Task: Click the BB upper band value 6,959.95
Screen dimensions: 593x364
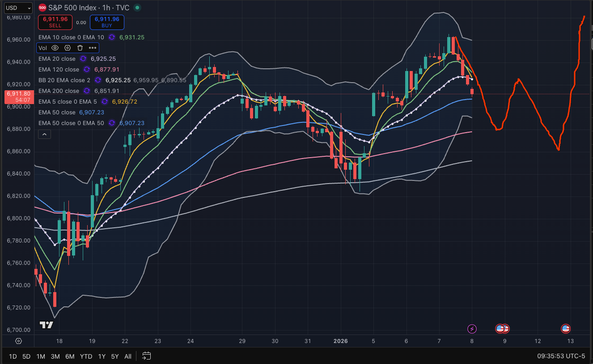Action: tap(146, 80)
